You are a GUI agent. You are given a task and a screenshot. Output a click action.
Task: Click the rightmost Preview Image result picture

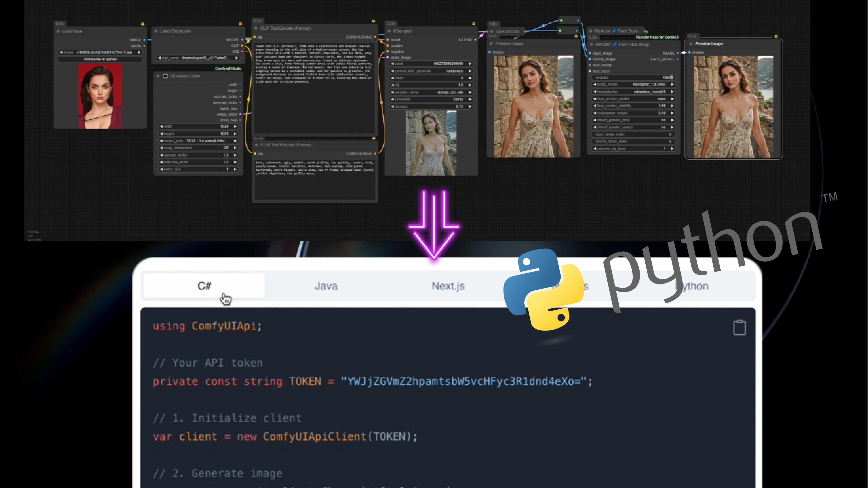pos(733,106)
